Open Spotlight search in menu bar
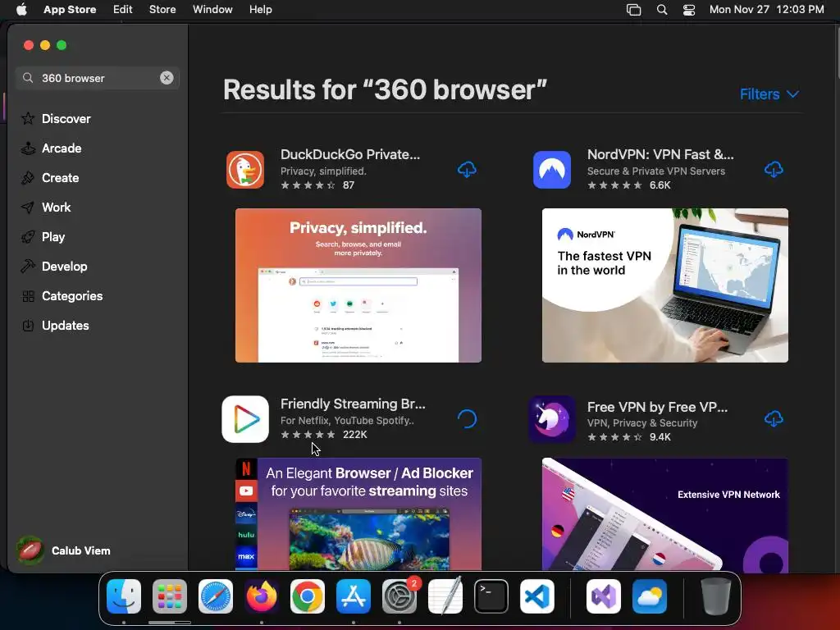Viewport: 840px width, 630px height. [662, 9]
